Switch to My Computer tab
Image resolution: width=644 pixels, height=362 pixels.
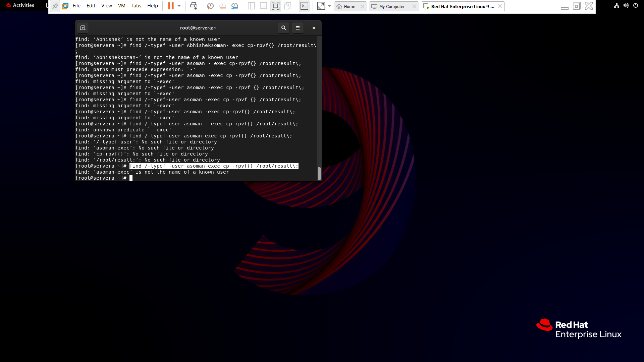tap(391, 6)
